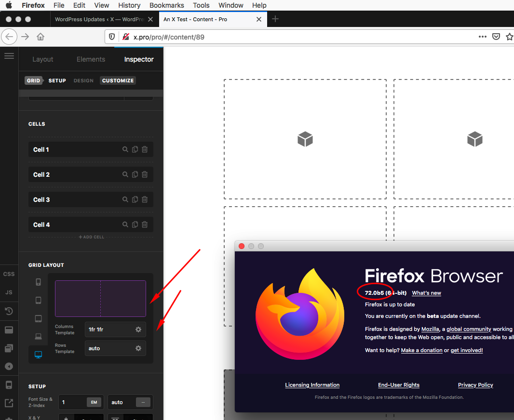Viewport: 514px width, 420px height.
Task: Select the desktop monitor breakpoint in Grid Layout
Action: click(x=39, y=354)
